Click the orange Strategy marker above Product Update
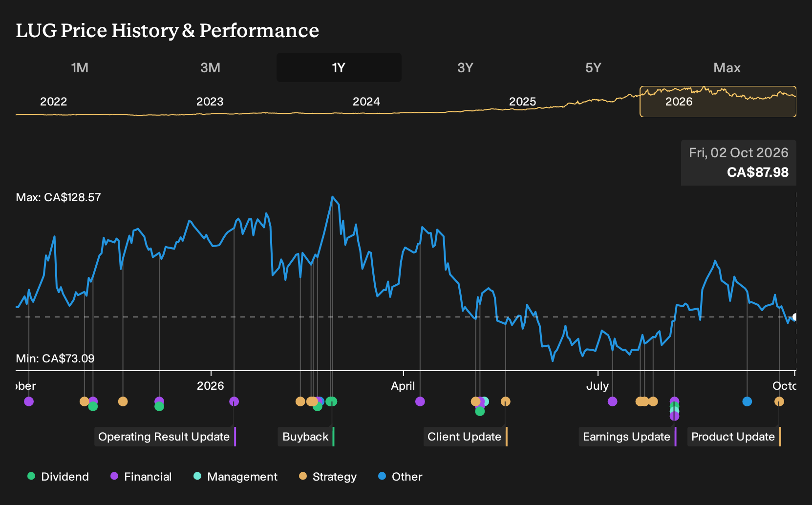 click(779, 401)
